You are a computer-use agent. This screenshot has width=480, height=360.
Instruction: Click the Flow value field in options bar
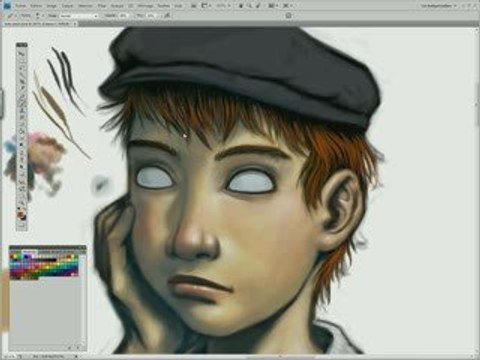(x=151, y=16)
